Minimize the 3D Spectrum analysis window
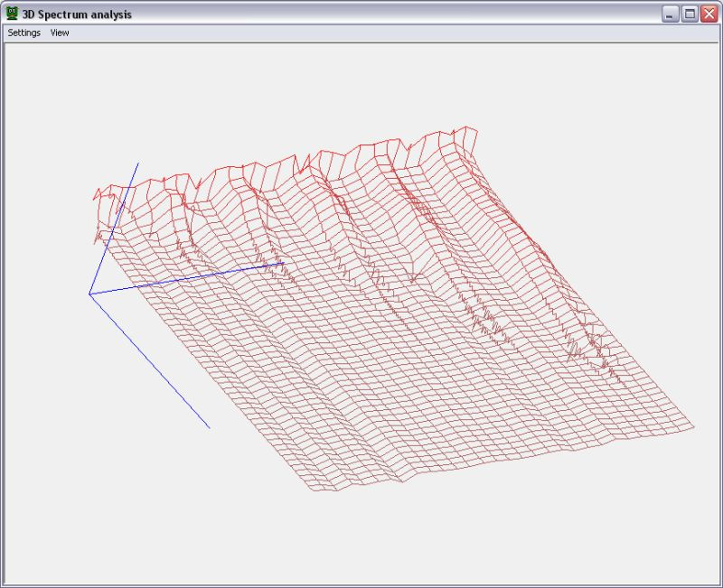723x588 pixels. (x=670, y=14)
